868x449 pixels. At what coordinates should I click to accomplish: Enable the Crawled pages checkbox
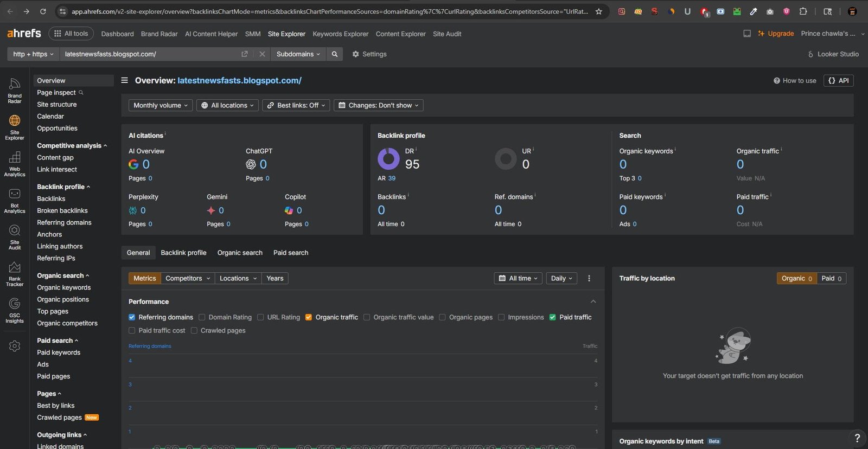tap(194, 330)
